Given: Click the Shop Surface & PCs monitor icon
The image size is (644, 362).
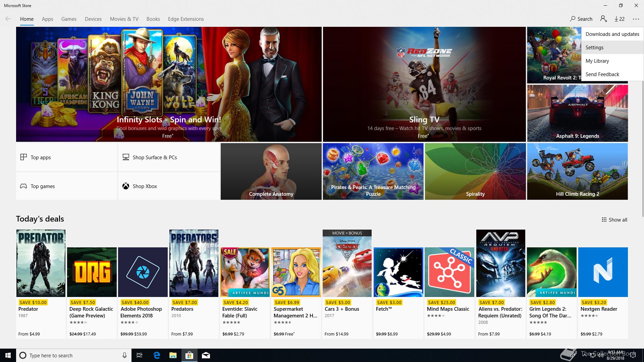Looking at the screenshot, I should [x=126, y=157].
